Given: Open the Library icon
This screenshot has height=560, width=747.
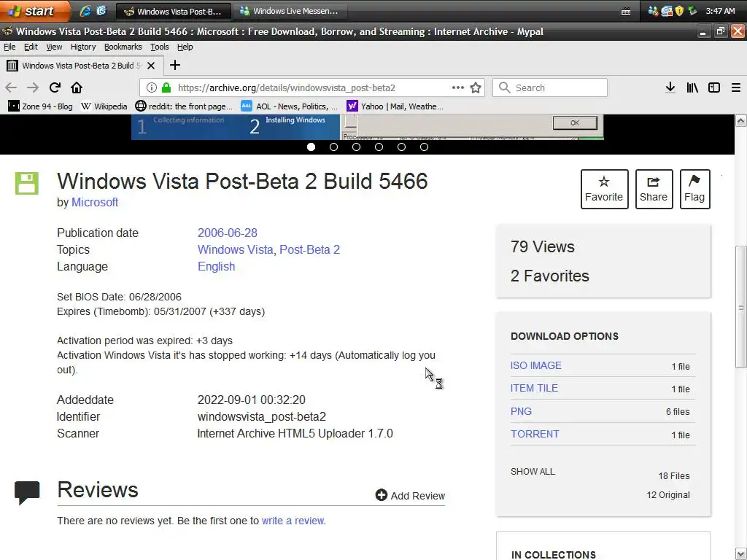Looking at the screenshot, I should click(x=692, y=87).
